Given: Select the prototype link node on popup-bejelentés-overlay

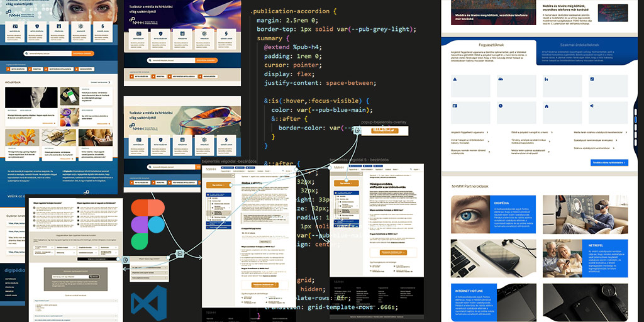Looking at the screenshot, I should (357, 131).
